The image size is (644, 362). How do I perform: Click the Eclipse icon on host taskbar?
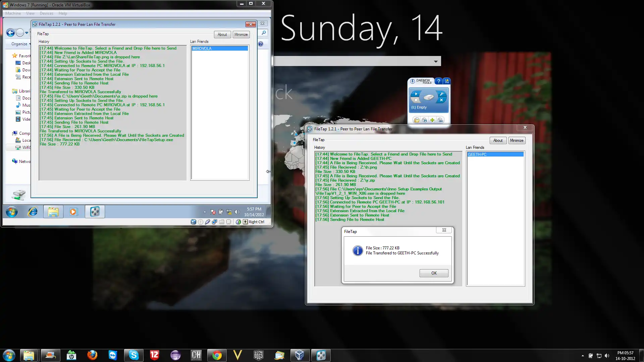pyautogui.click(x=175, y=355)
